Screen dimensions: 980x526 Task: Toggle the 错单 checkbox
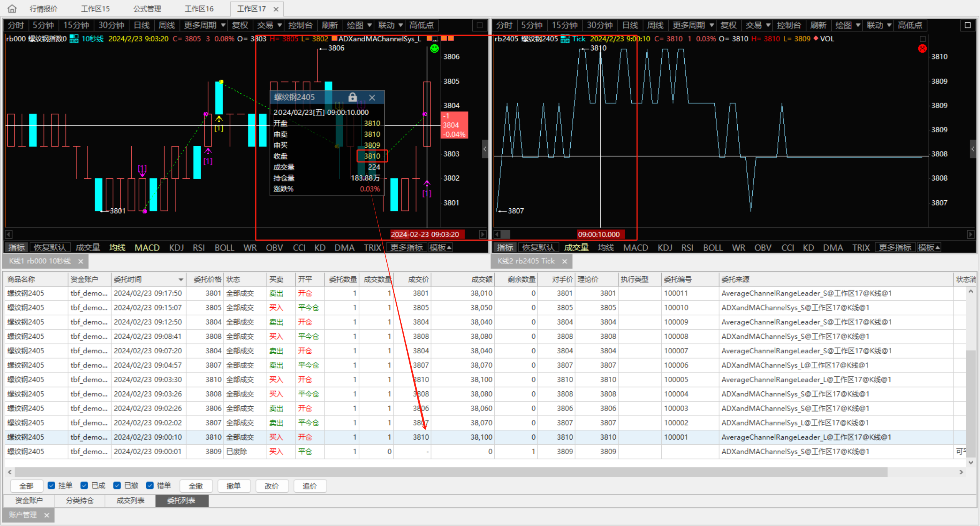[x=150, y=486]
